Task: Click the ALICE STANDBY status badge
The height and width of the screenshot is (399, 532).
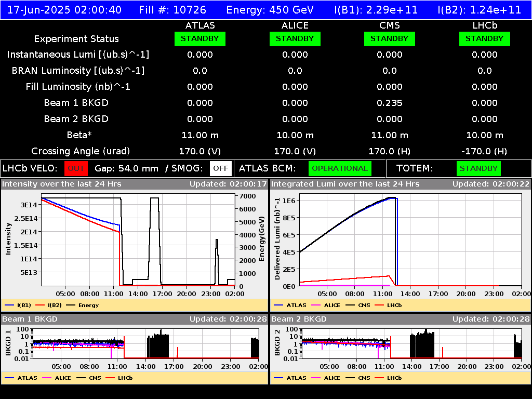Action: [x=295, y=38]
